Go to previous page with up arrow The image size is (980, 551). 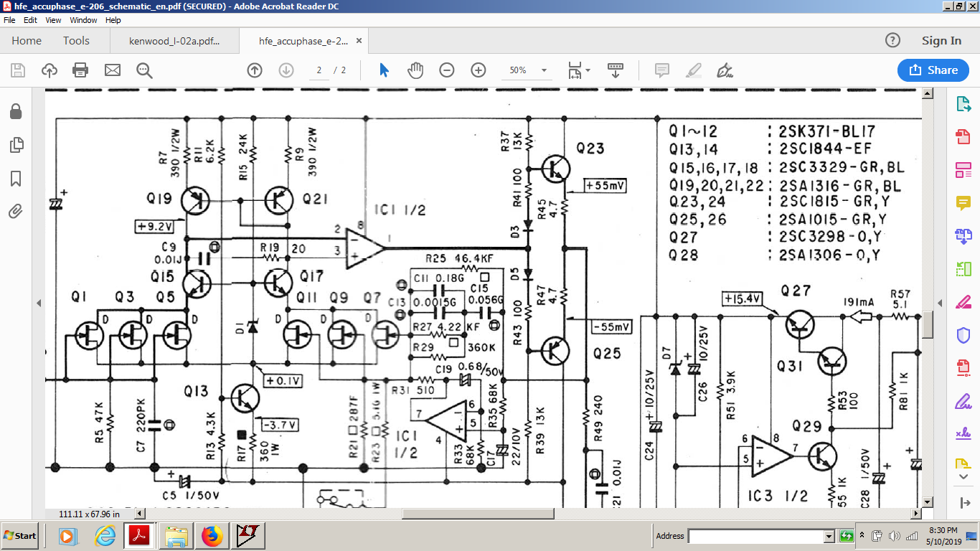pos(254,70)
